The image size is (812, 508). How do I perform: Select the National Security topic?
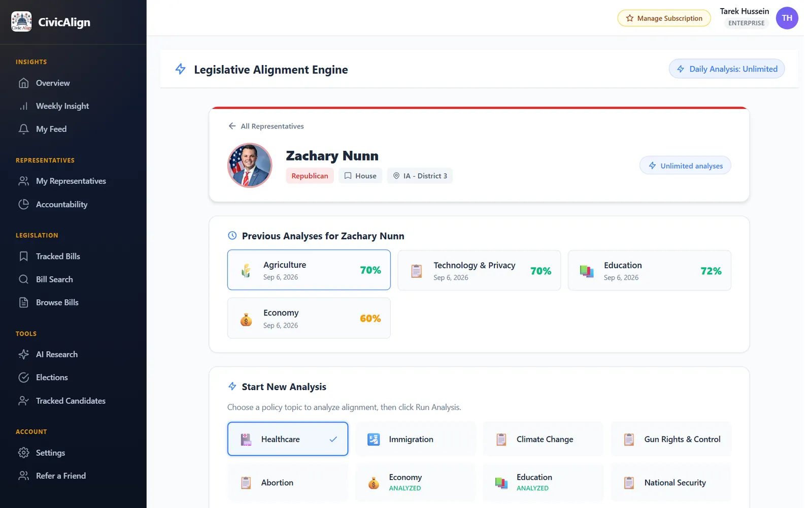coord(671,483)
